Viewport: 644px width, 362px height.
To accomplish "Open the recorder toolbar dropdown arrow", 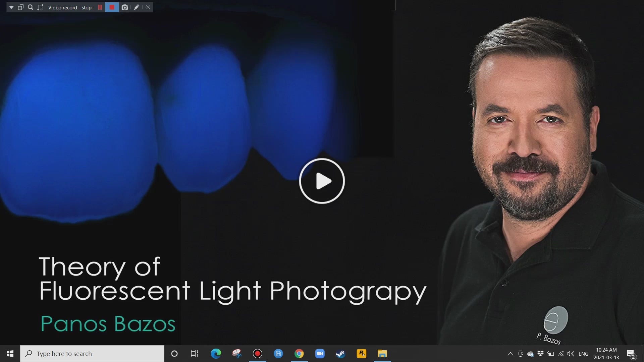I will pyautogui.click(x=11, y=7).
